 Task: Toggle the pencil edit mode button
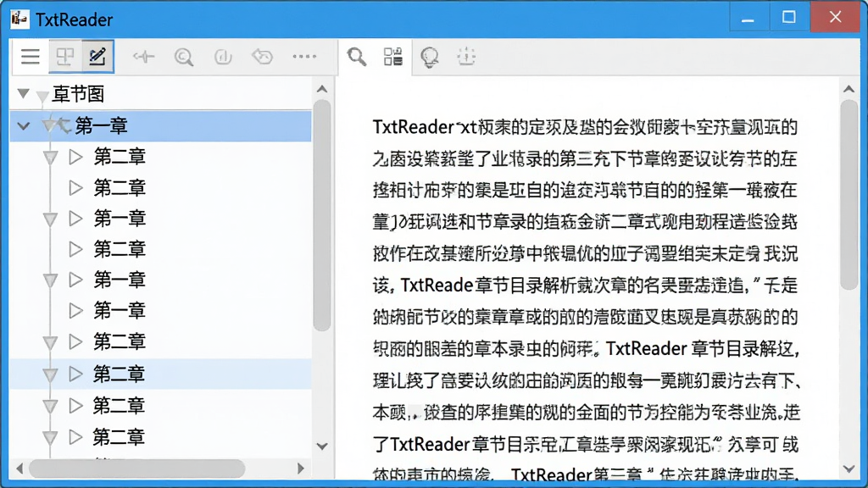(x=97, y=57)
